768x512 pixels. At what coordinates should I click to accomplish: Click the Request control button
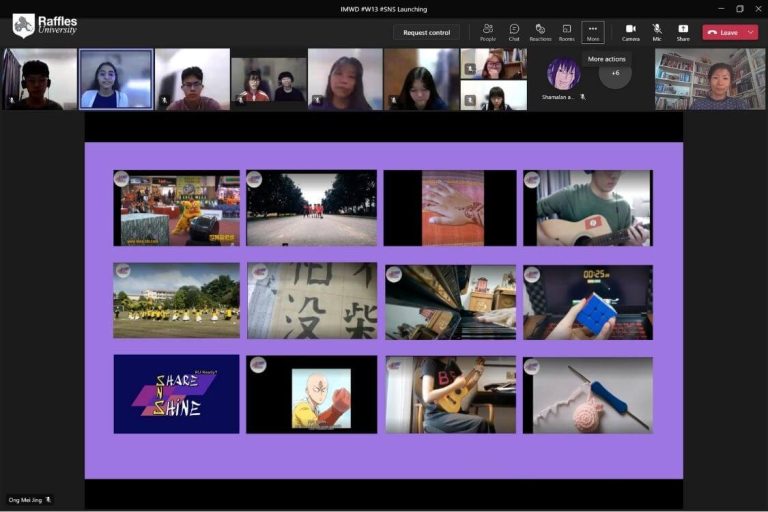(426, 32)
